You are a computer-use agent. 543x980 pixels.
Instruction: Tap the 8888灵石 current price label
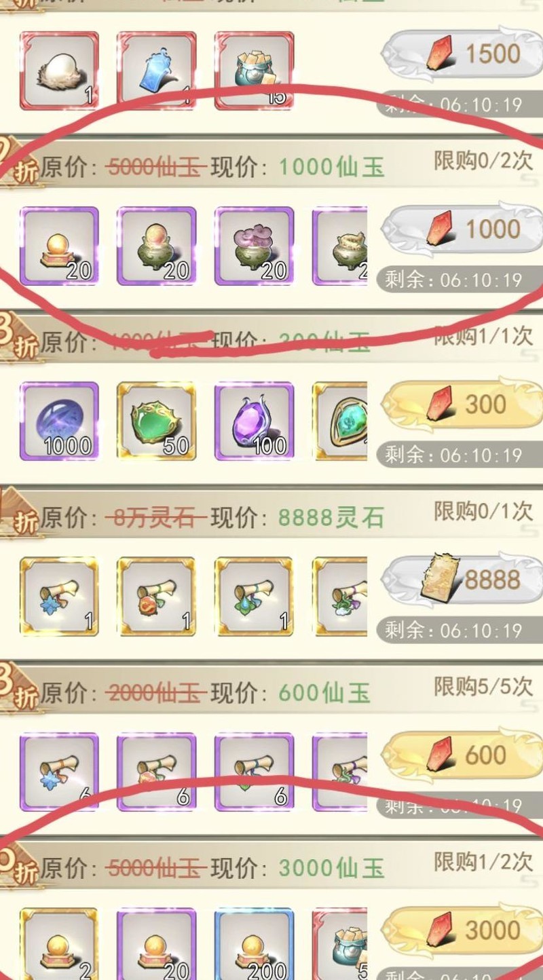tap(331, 518)
